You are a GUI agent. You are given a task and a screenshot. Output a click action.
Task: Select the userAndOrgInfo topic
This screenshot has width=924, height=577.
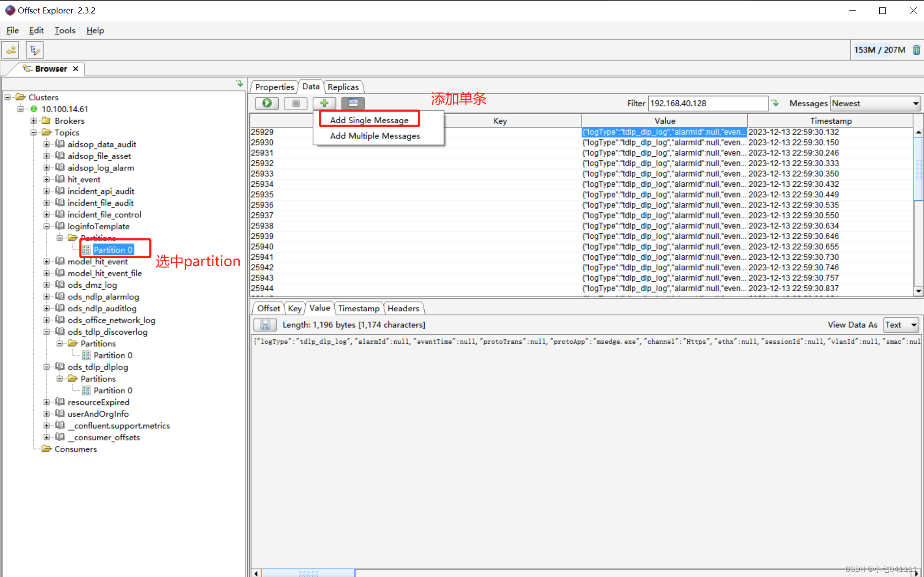tap(98, 414)
